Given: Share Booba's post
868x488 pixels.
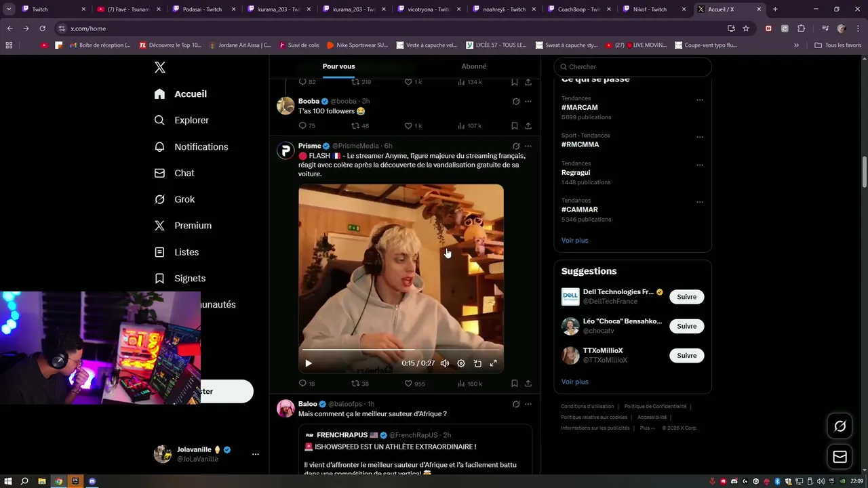Looking at the screenshot, I should 528,125.
